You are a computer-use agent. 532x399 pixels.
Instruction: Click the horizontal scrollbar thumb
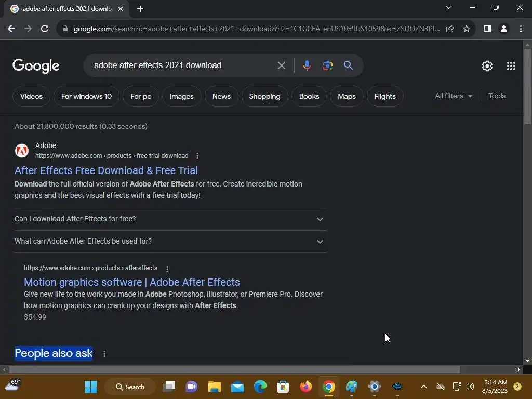click(x=234, y=369)
